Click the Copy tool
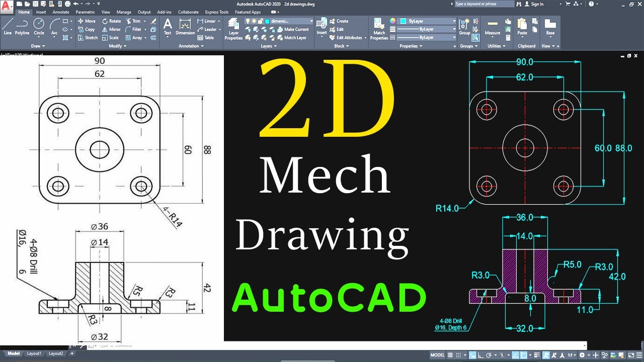 [87, 29]
